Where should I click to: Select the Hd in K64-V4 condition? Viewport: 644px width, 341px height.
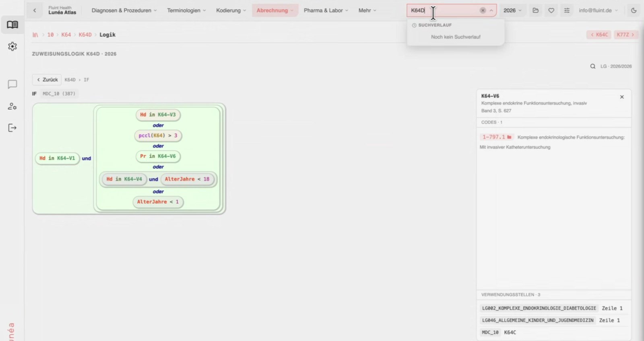coord(124,179)
